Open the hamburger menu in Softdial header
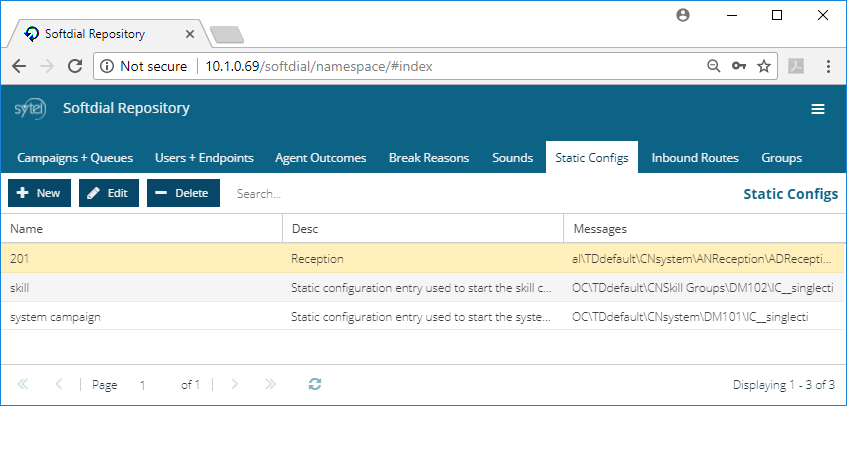The width and height of the screenshot is (847, 460). (818, 109)
